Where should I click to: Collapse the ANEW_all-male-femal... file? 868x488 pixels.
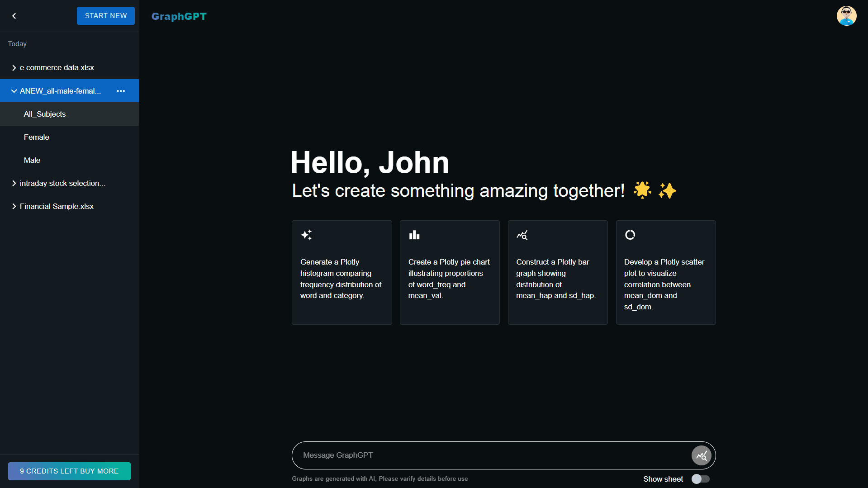(x=14, y=91)
